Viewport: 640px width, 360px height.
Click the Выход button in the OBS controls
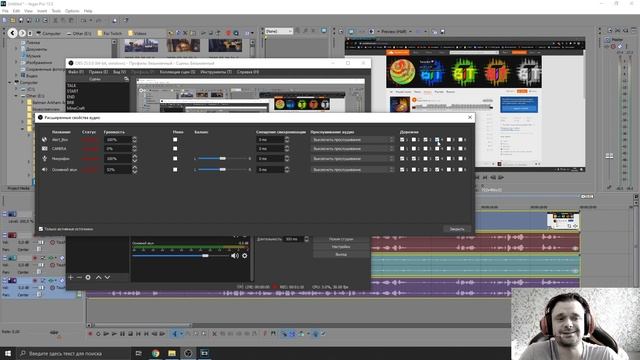(x=341, y=254)
